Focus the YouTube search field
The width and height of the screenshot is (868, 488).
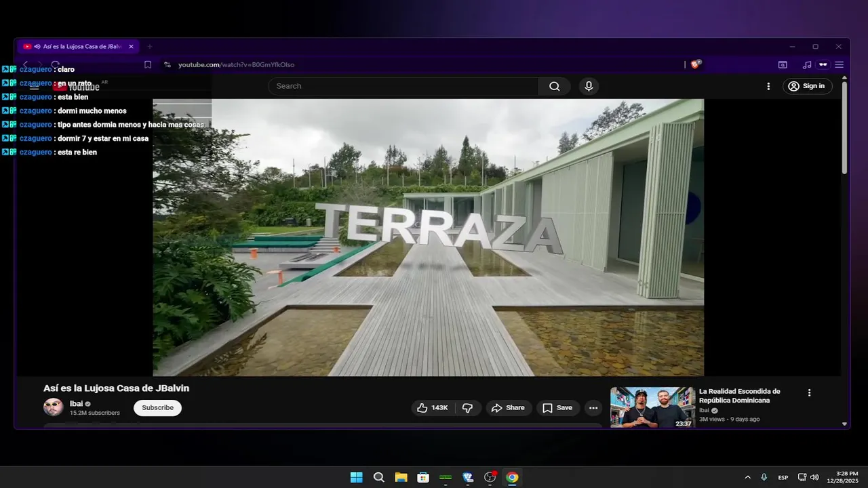point(403,86)
